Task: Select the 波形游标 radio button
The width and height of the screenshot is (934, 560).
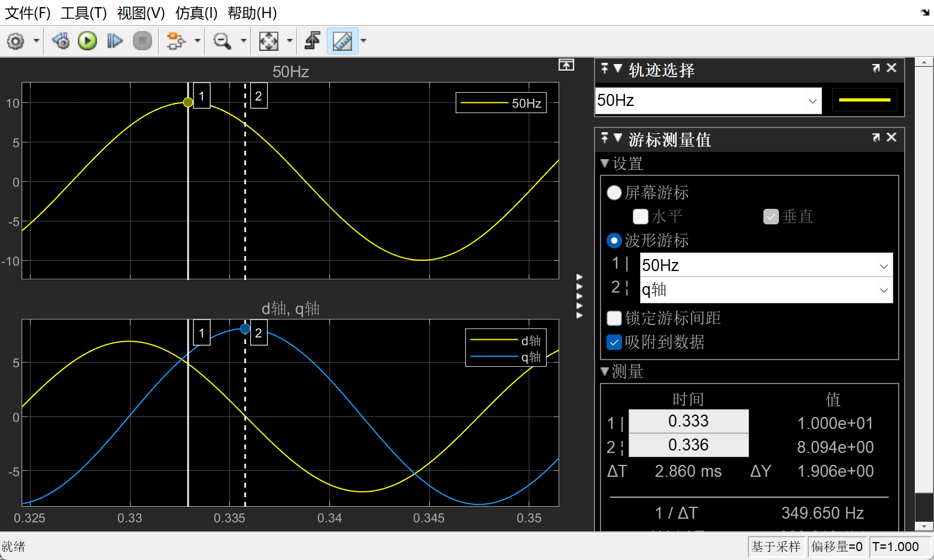Action: 614,241
